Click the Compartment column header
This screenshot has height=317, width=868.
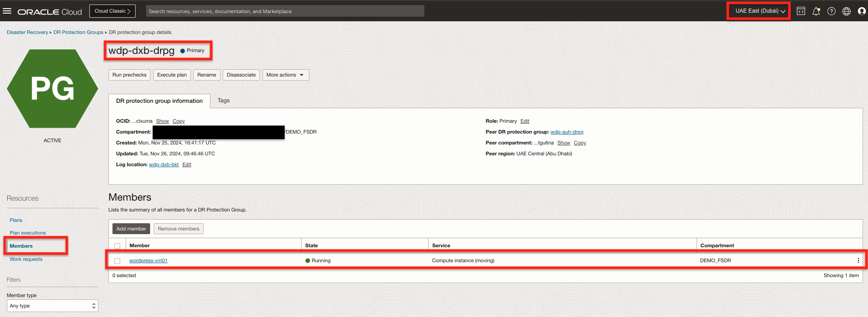point(717,245)
